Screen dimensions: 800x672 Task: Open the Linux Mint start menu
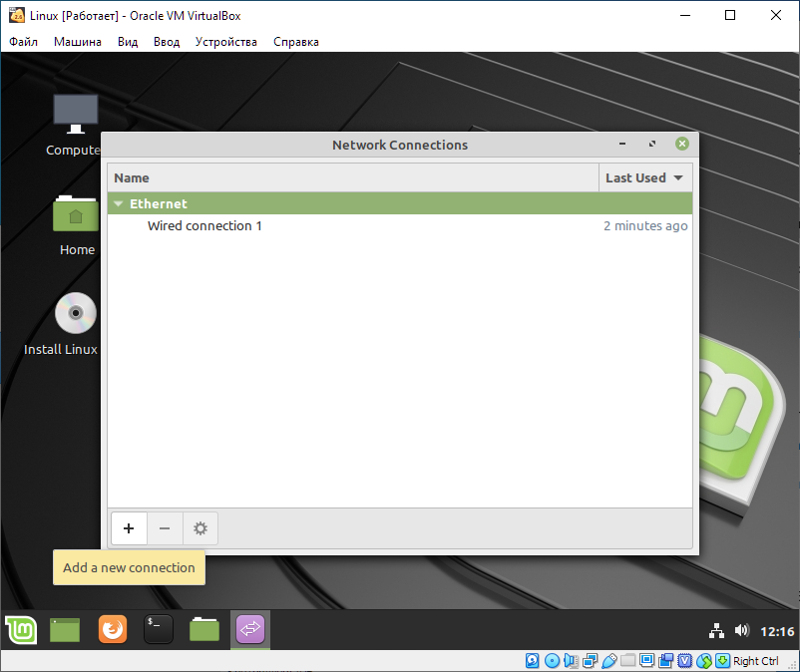(21, 630)
